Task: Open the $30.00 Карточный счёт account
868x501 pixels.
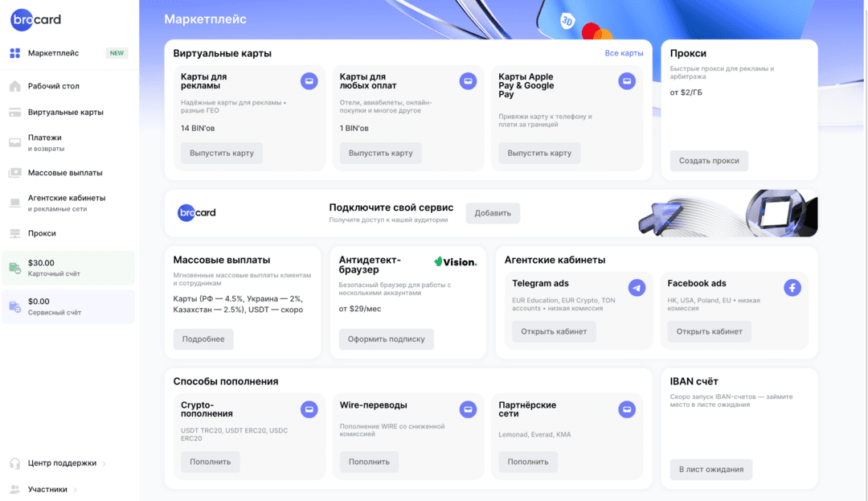Action: [x=68, y=268]
